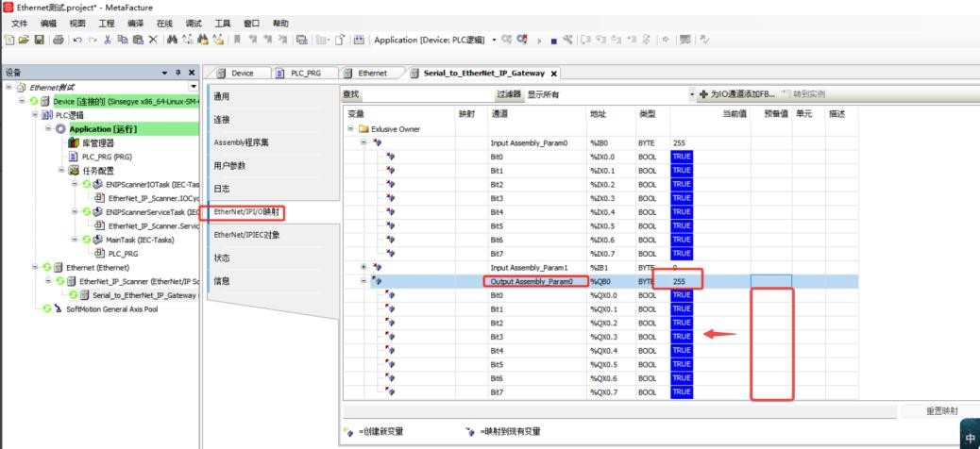Click TRUE value of Input Bit0

(682, 157)
